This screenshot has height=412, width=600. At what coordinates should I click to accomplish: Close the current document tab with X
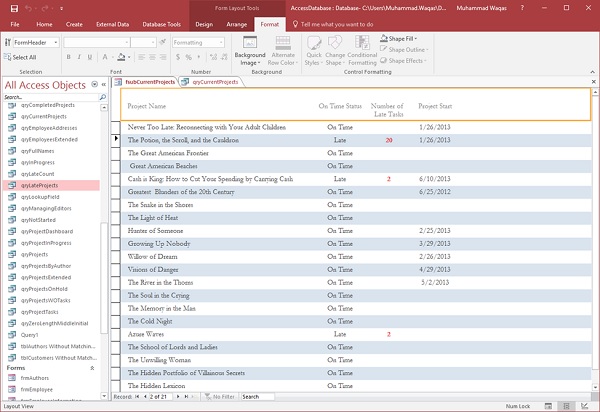[592, 81]
